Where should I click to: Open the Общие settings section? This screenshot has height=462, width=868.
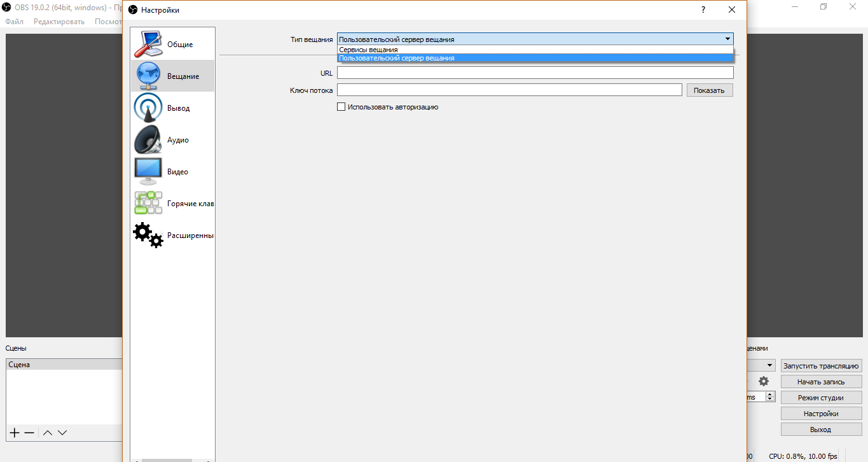pos(172,45)
